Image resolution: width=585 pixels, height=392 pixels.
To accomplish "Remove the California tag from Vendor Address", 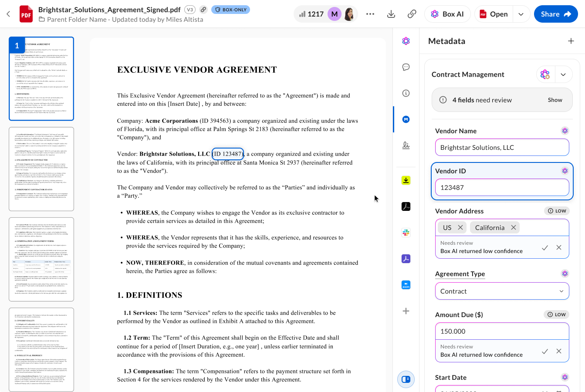I will tap(513, 227).
